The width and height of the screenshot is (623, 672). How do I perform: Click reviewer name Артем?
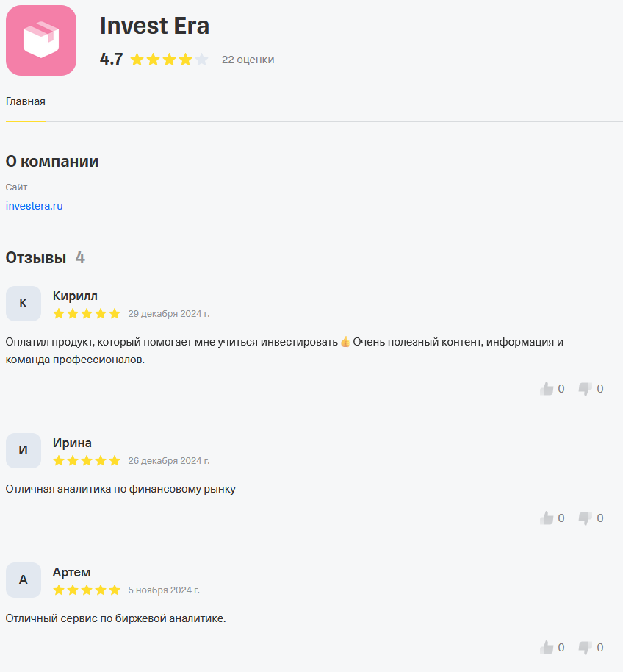[x=71, y=572]
